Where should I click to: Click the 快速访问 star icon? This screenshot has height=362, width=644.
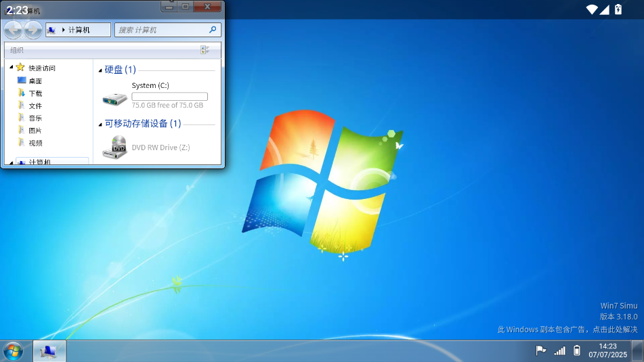[x=20, y=67]
